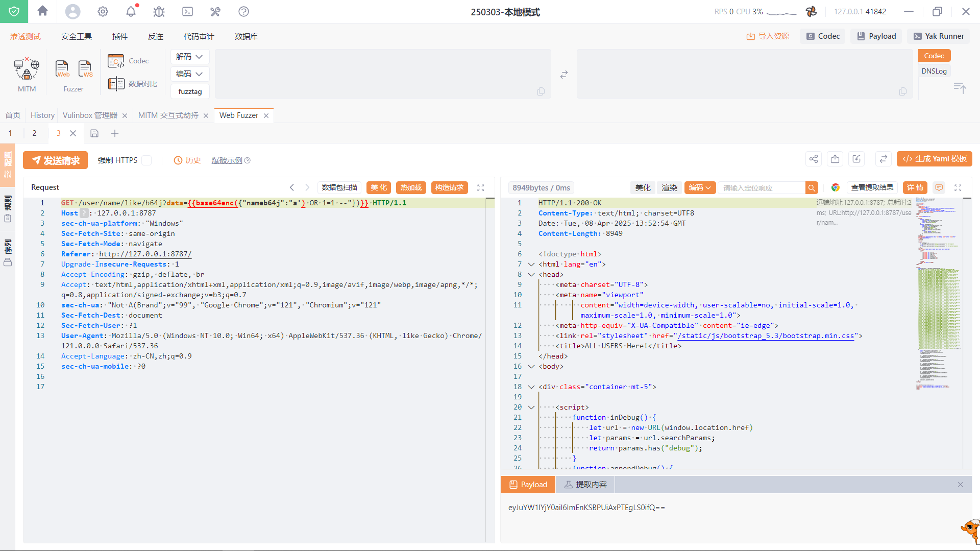Screen dimensions: 980x551
Task: Open the Web Fuzzer icon in toolbar
Action: point(62,69)
